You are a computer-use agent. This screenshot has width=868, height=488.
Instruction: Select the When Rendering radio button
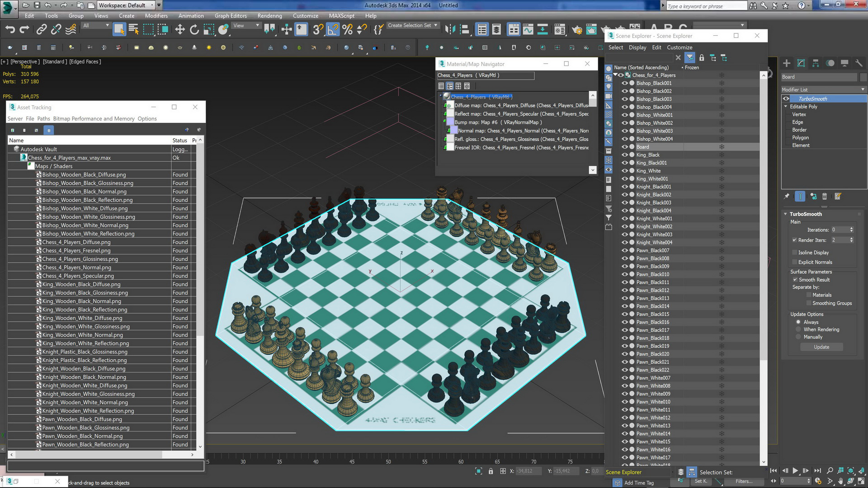798,329
